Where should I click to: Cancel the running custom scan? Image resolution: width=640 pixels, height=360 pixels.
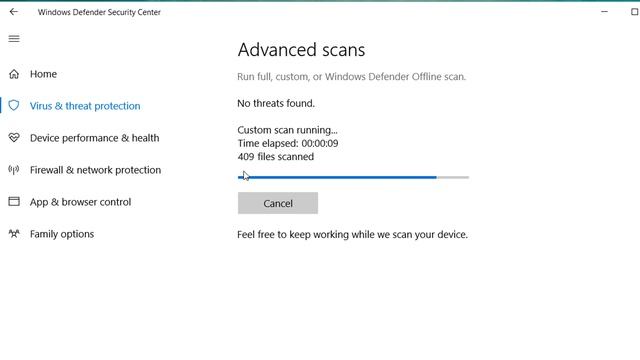pos(278,203)
